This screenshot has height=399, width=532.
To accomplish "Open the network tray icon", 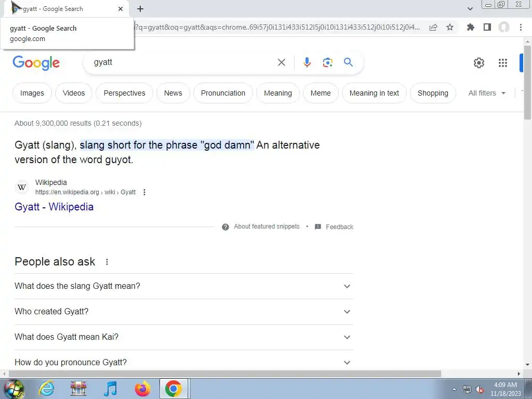I will (x=467, y=390).
